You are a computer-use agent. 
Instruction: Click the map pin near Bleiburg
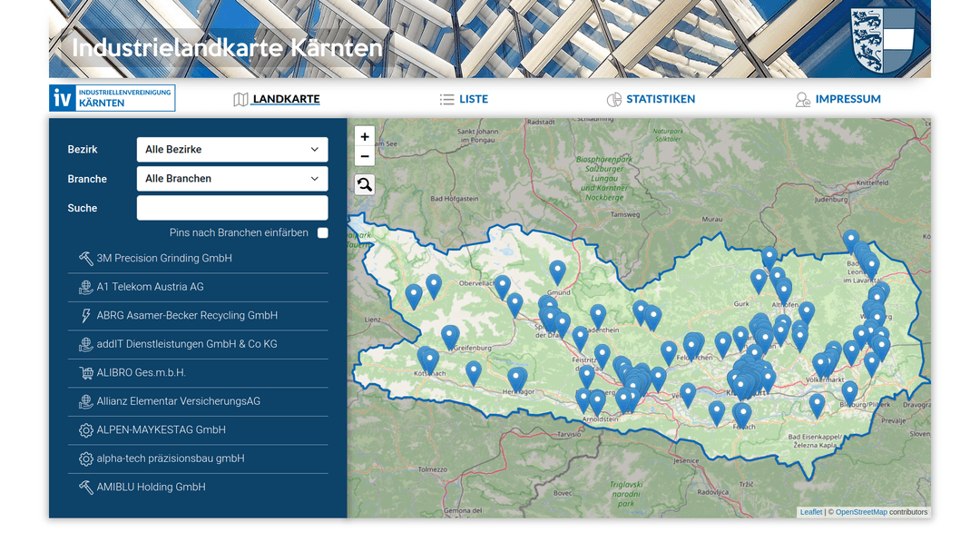tap(849, 394)
